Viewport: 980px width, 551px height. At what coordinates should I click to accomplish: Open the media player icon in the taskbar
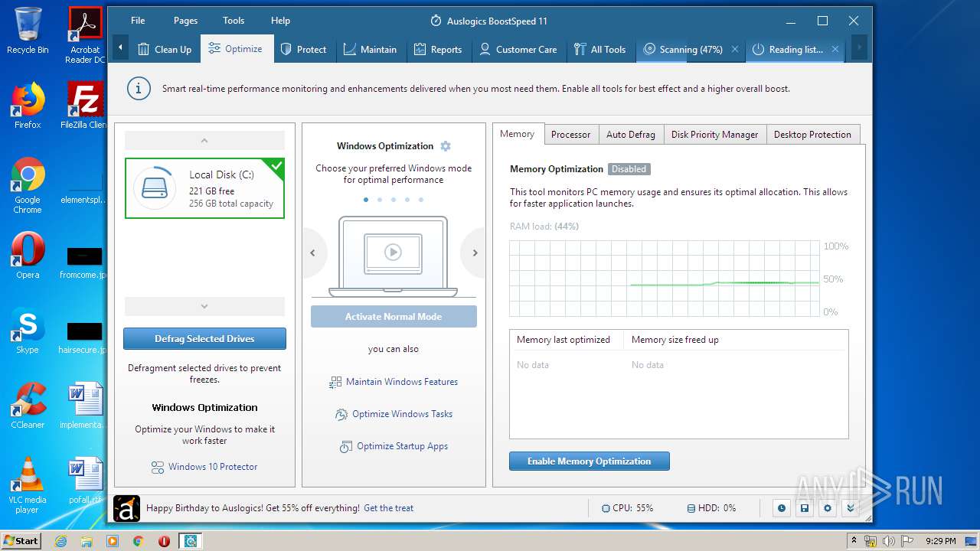tap(113, 541)
